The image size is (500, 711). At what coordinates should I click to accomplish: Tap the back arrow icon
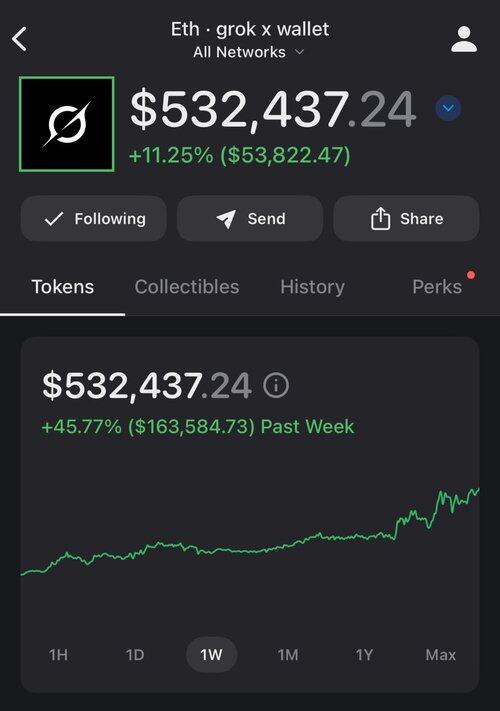[x=19, y=39]
